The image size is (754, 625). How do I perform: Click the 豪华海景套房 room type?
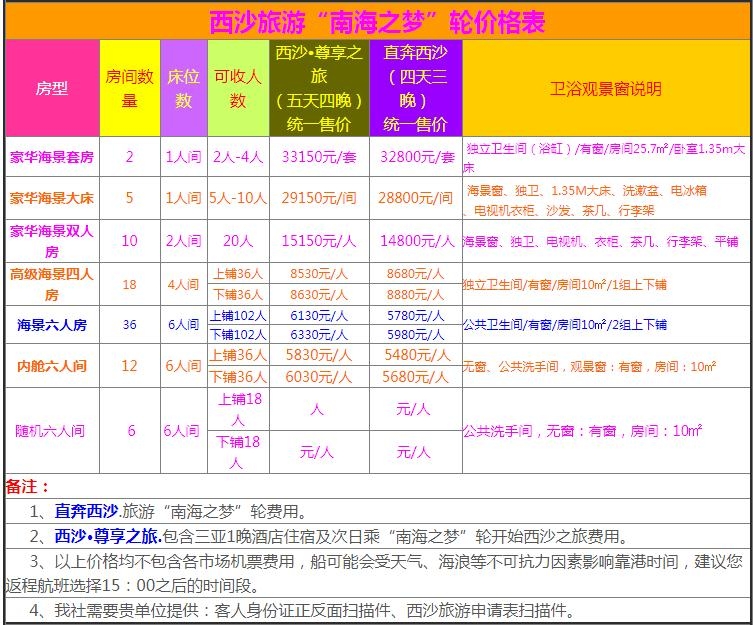[52, 157]
